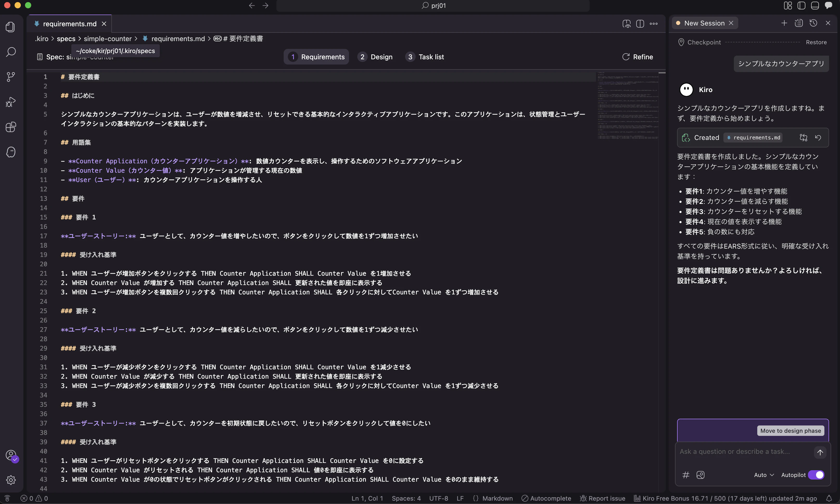Click the Move to design phase button
The width and height of the screenshot is (840, 504).
(x=791, y=431)
